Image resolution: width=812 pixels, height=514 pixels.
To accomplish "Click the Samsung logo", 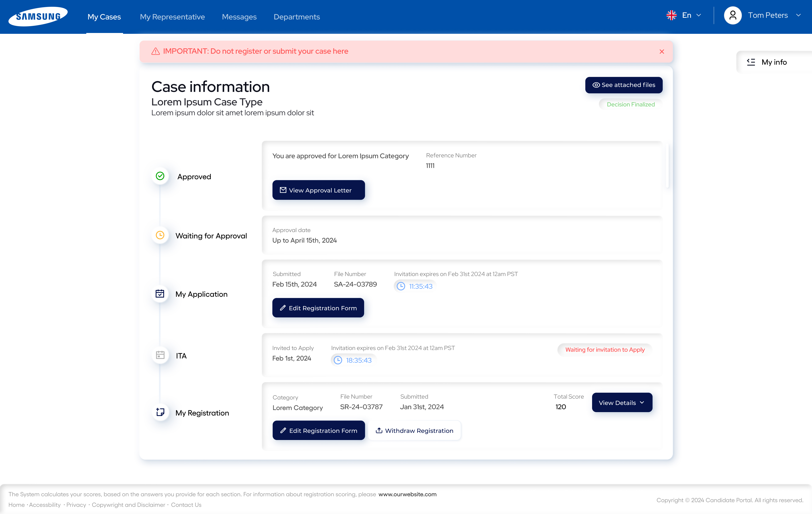I will pos(38,16).
